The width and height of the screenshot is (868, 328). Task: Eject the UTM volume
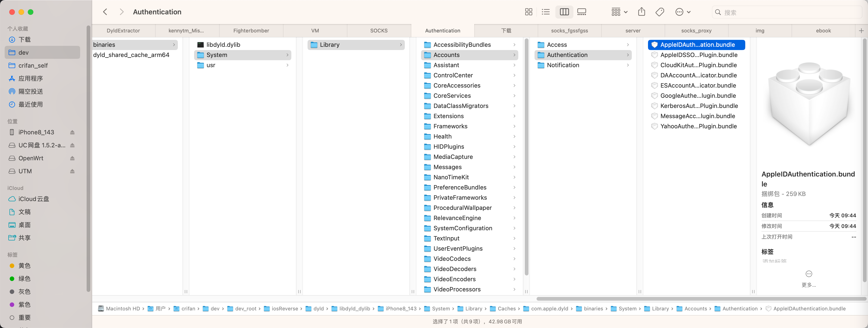pyautogui.click(x=72, y=171)
